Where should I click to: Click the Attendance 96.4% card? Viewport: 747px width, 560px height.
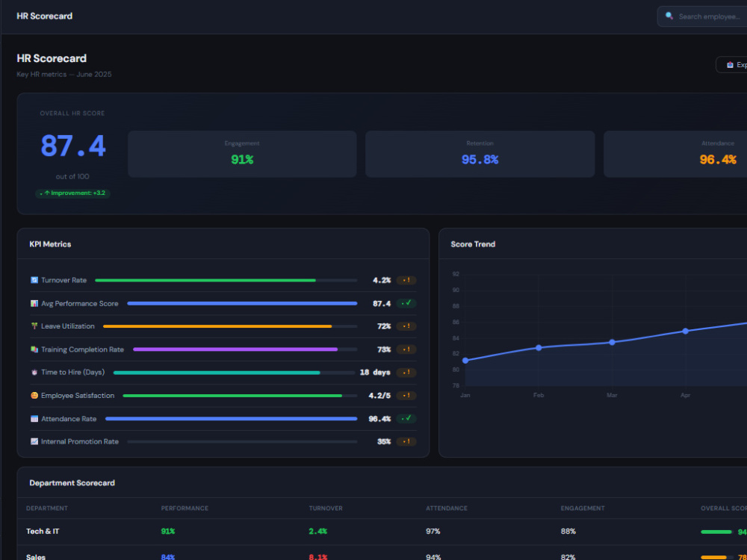click(675, 154)
